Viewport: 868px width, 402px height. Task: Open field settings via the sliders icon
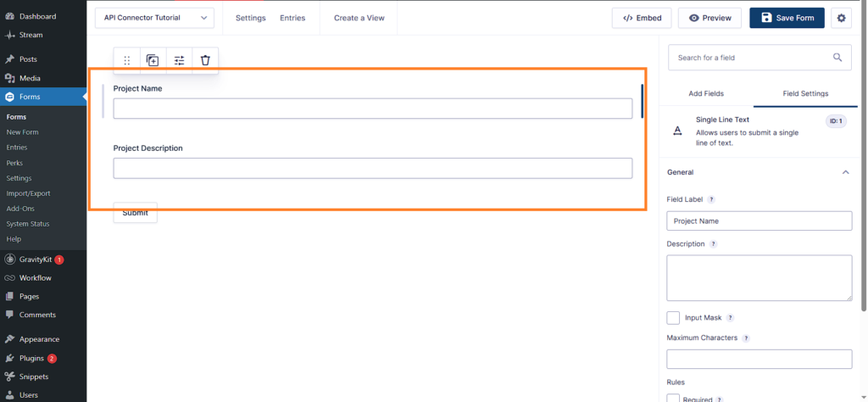coord(179,61)
